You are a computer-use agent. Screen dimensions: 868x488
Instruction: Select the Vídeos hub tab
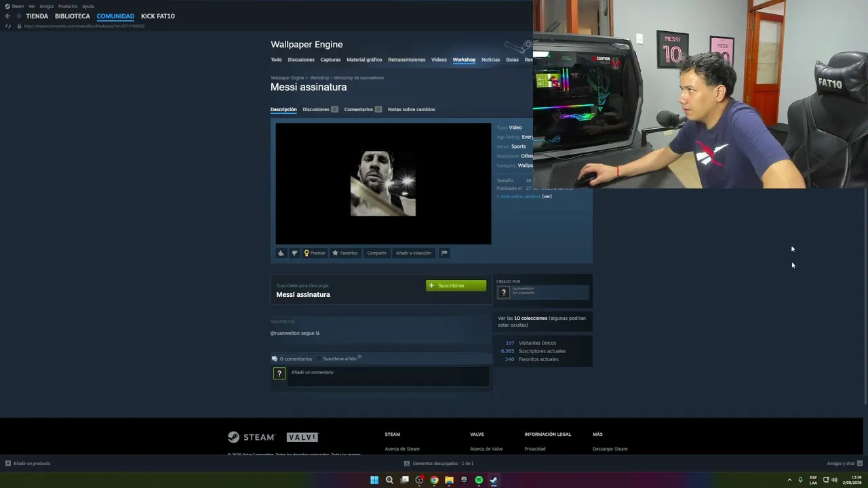(439, 60)
